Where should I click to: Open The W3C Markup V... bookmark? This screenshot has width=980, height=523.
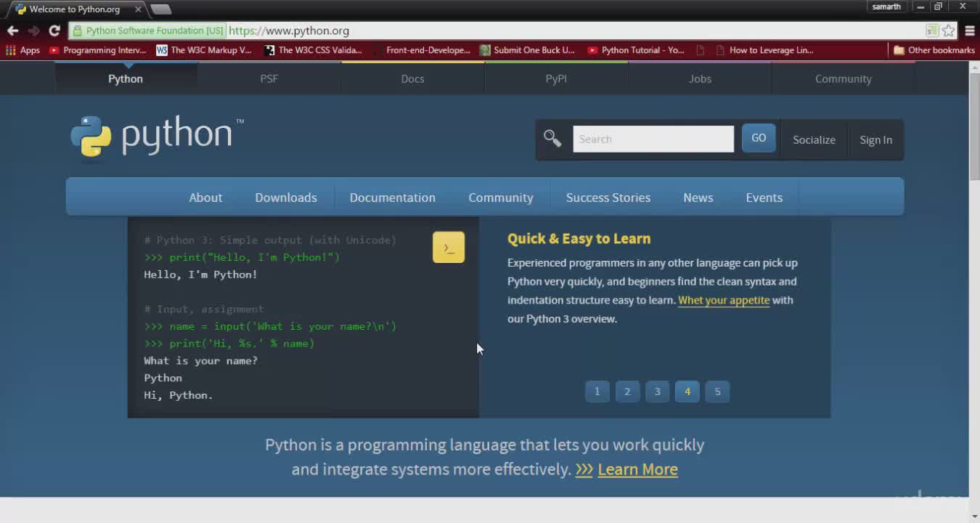pos(204,50)
